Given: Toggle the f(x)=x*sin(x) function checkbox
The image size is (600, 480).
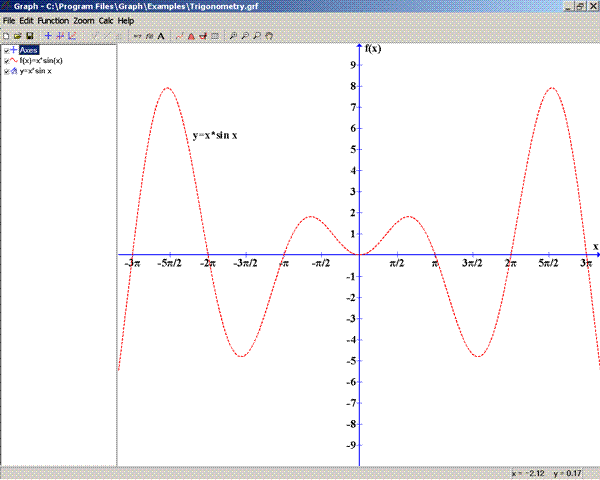Looking at the screenshot, I should 7,61.
